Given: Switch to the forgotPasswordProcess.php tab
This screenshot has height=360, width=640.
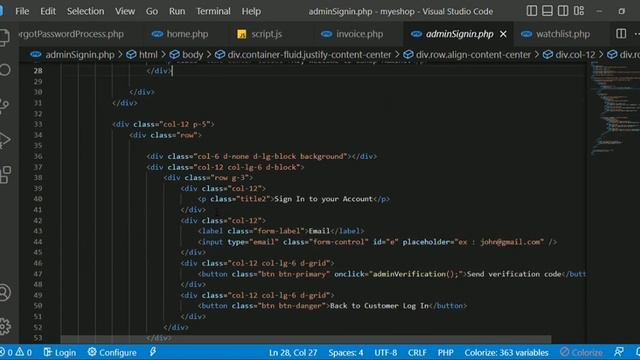Looking at the screenshot, I should 71,34.
